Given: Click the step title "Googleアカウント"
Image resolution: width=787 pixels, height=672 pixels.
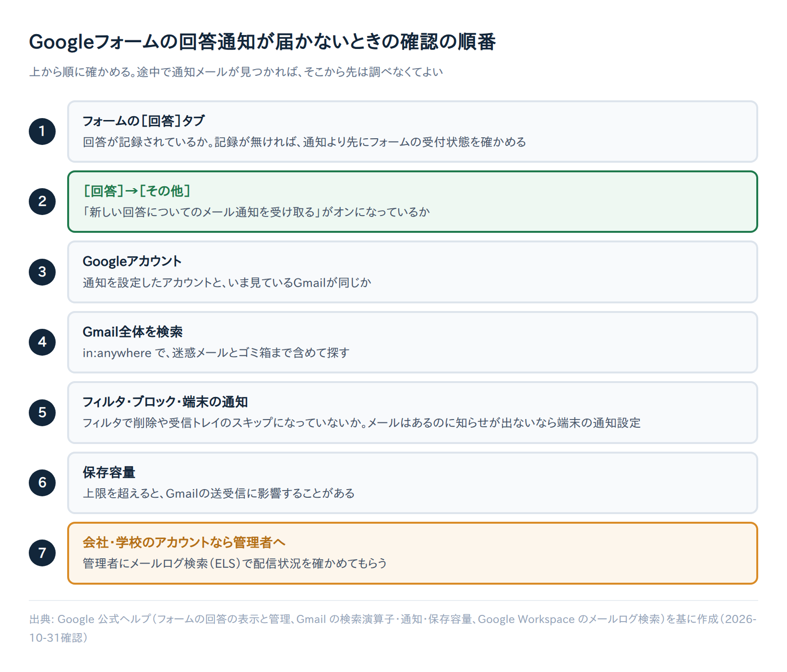Looking at the screenshot, I should coord(132,262).
